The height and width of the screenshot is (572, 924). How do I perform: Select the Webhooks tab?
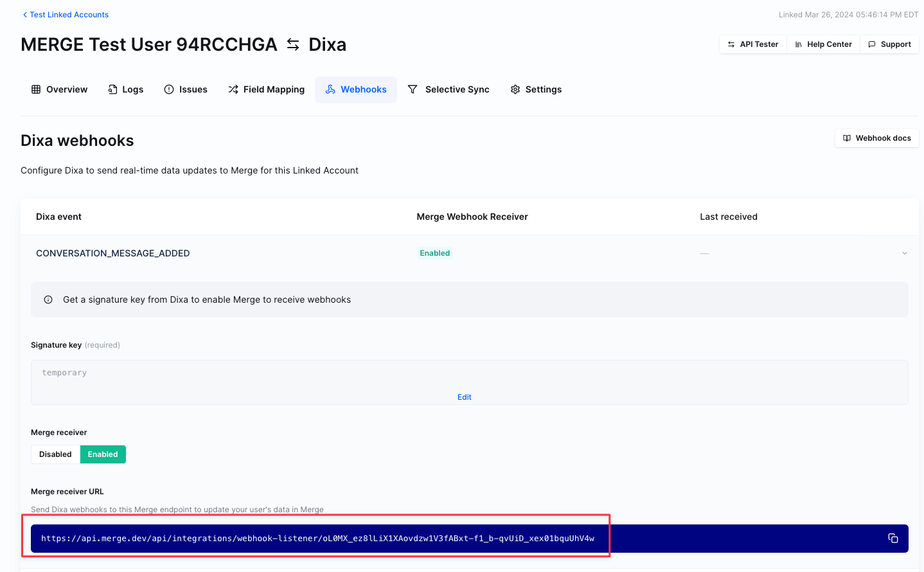356,89
